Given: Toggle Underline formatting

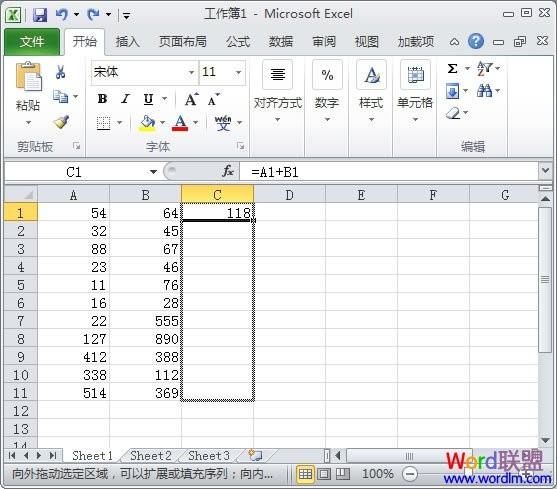Looking at the screenshot, I should (148, 99).
